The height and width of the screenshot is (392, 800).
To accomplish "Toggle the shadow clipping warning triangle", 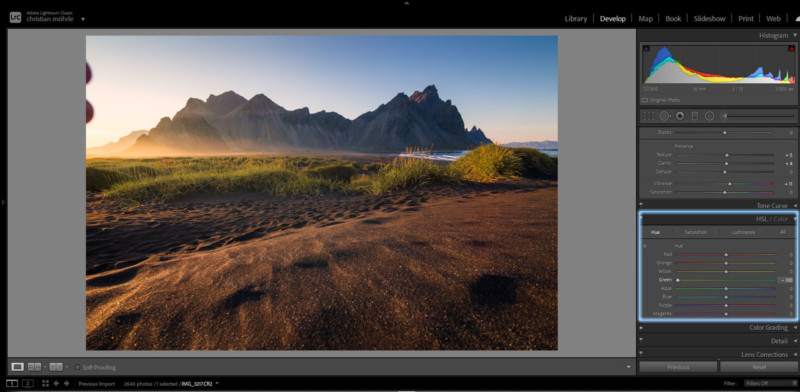I will pos(646,48).
